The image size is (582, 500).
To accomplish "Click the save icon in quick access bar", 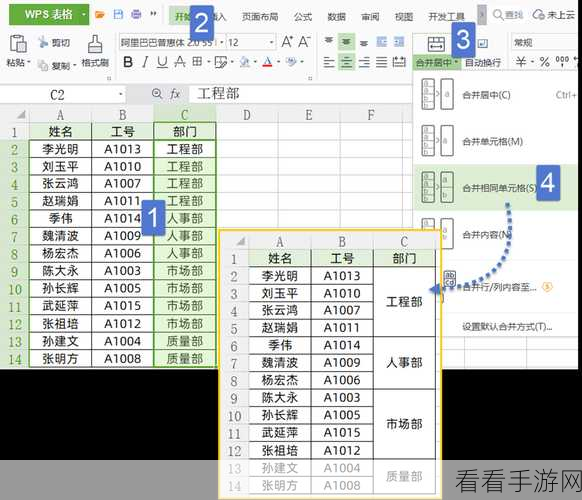I will coord(118,14).
